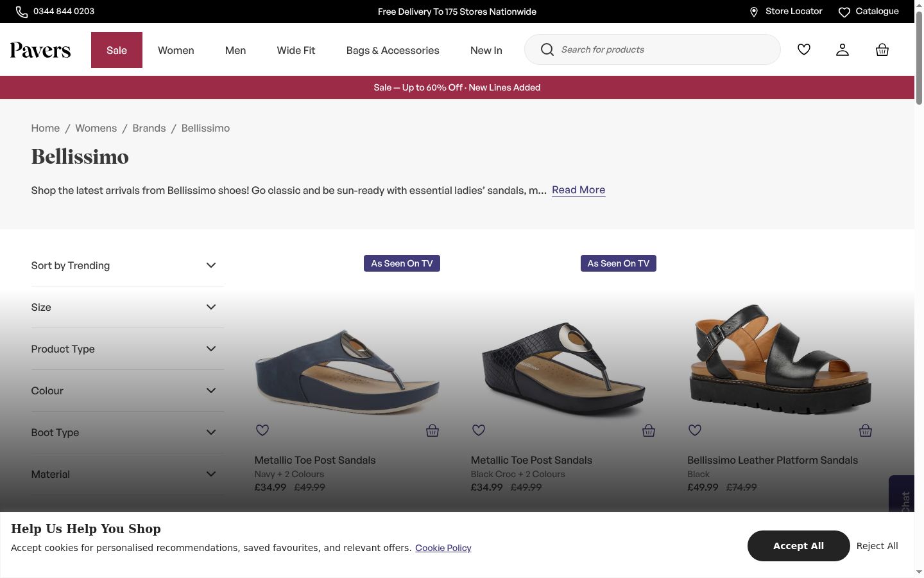Favourite the Black Croc Toe Post Sandals
This screenshot has height=578, width=924.
click(479, 430)
